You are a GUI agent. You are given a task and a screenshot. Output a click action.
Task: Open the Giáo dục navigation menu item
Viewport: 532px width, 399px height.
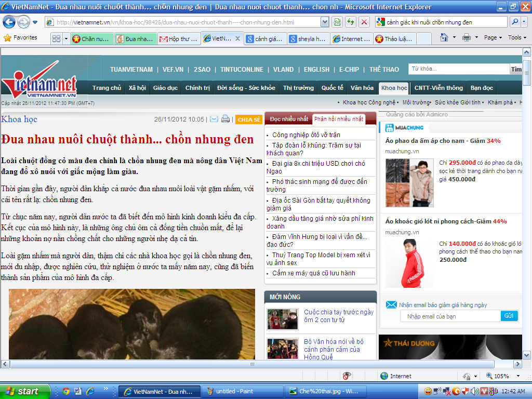click(x=165, y=88)
